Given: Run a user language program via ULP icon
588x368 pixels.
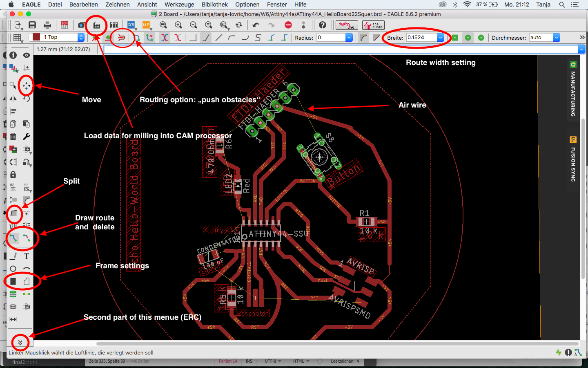Looking at the screenshot, I should tap(146, 25).
